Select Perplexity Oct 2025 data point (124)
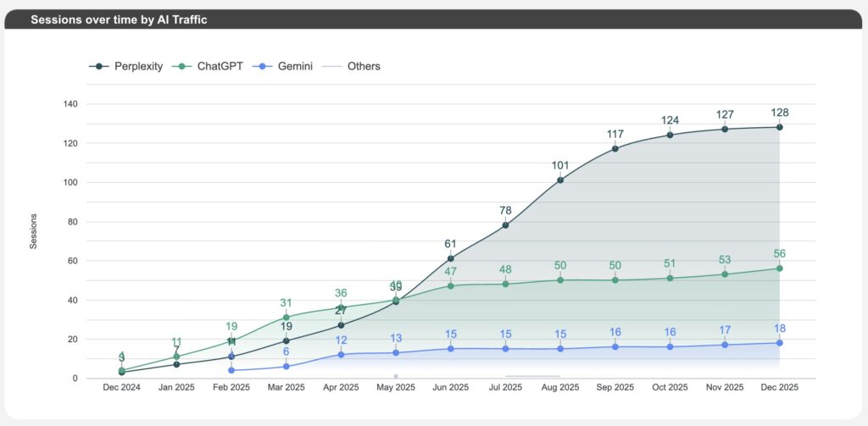 click(670, 135)
